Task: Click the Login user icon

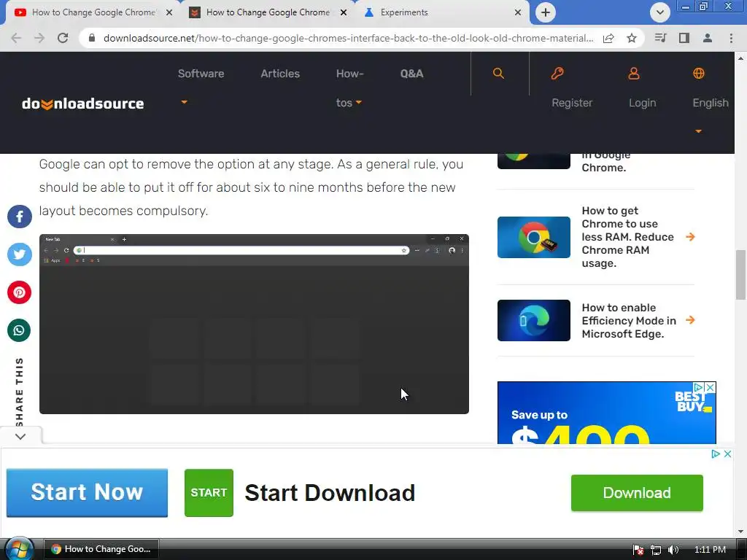Action: point(634,74)
